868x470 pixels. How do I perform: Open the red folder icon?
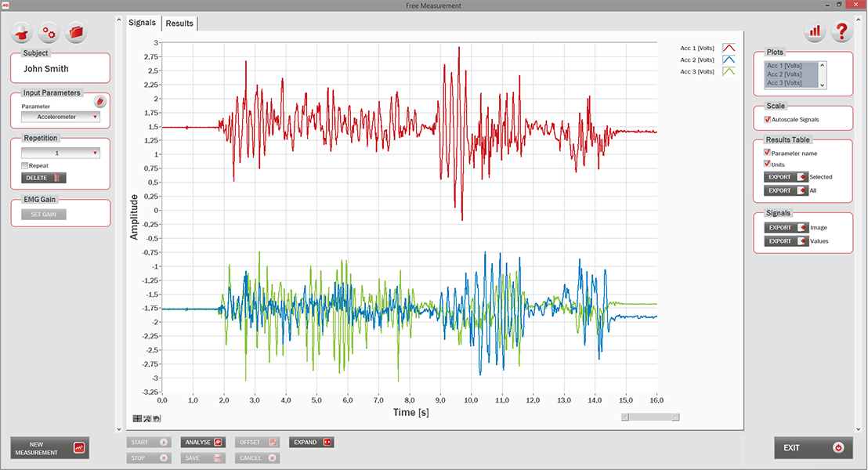click(76, 33)
